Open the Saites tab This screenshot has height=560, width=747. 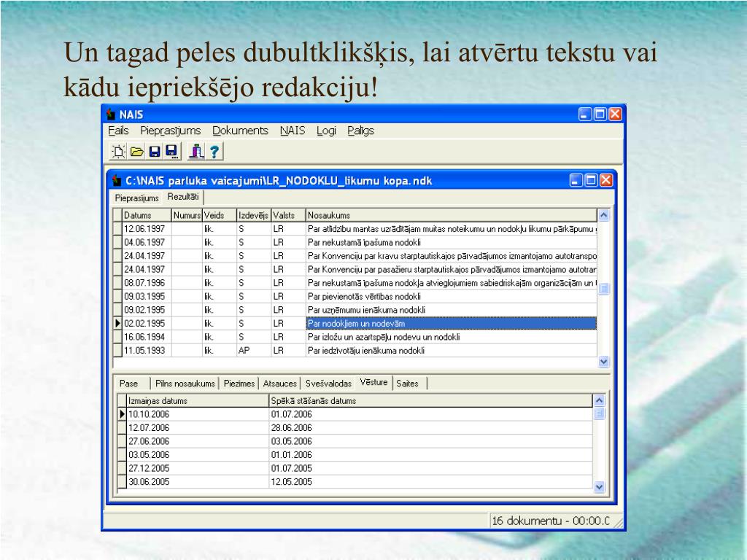point(407,384)
